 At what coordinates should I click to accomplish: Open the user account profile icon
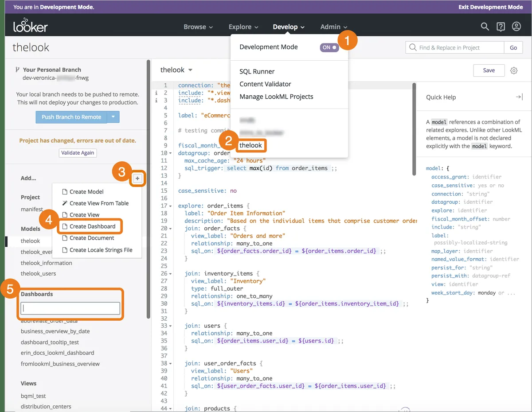(x=516, y=27)
